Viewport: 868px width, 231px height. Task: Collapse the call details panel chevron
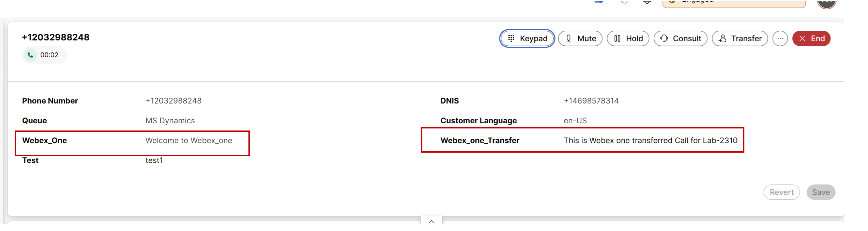[x=431, y=221]
